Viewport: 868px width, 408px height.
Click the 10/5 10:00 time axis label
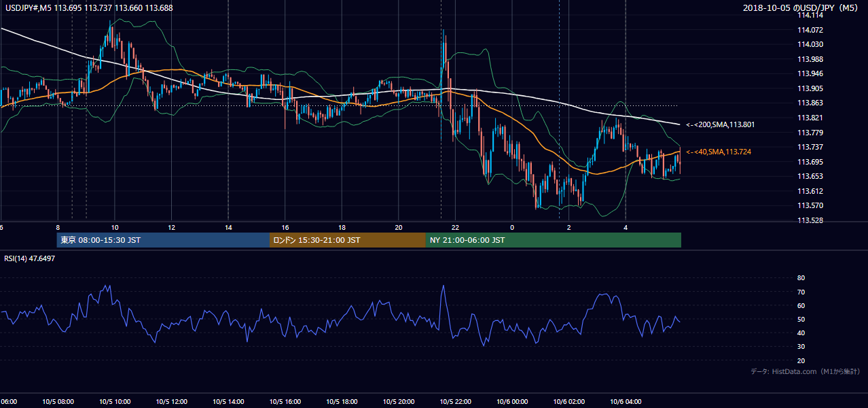click(115, 402)
